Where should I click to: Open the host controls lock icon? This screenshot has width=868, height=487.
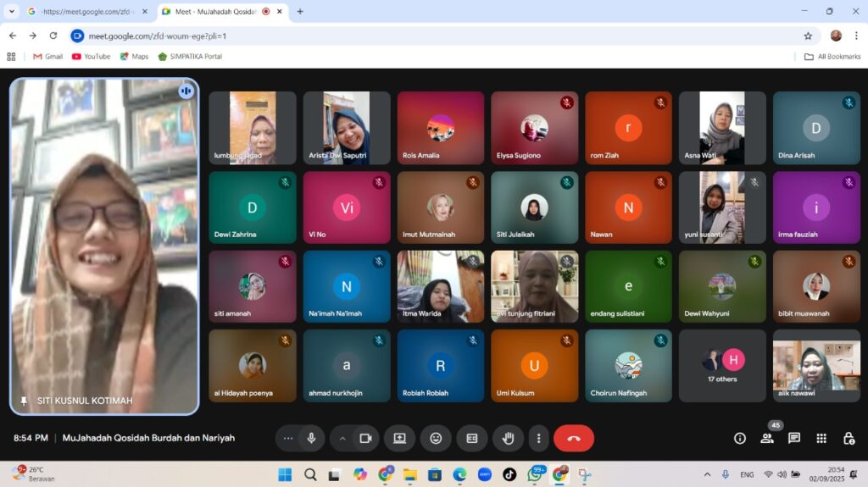pyautogui.click(x=849, y=438)
